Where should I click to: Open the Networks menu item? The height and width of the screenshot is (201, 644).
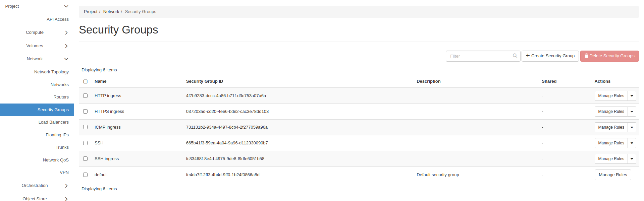(x=60, y=85)
